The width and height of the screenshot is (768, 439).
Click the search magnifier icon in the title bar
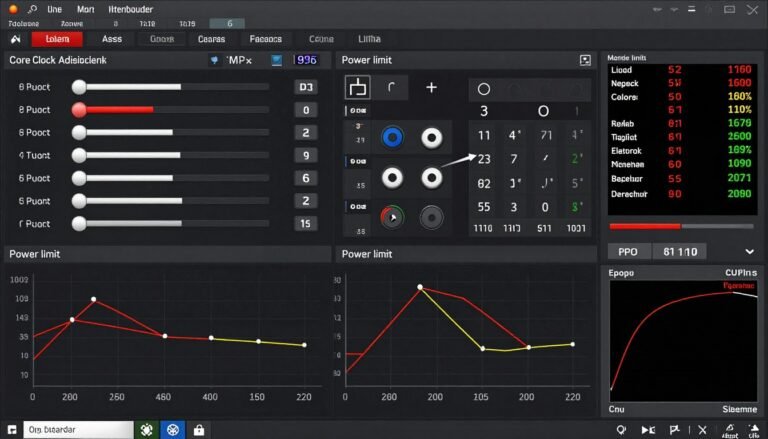pyautogui.click(x=32, y=9)
